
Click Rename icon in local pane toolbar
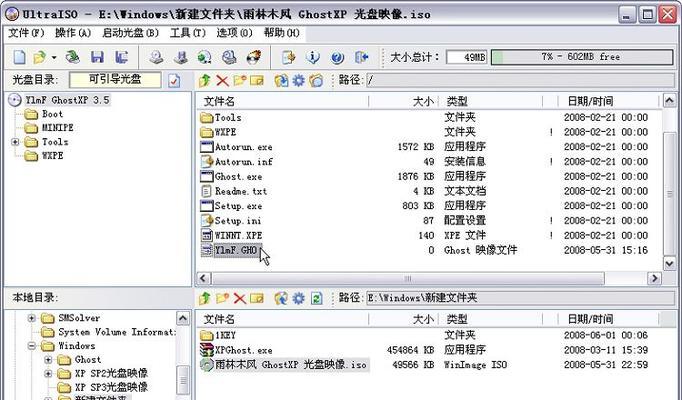click(x=257, y=298)
